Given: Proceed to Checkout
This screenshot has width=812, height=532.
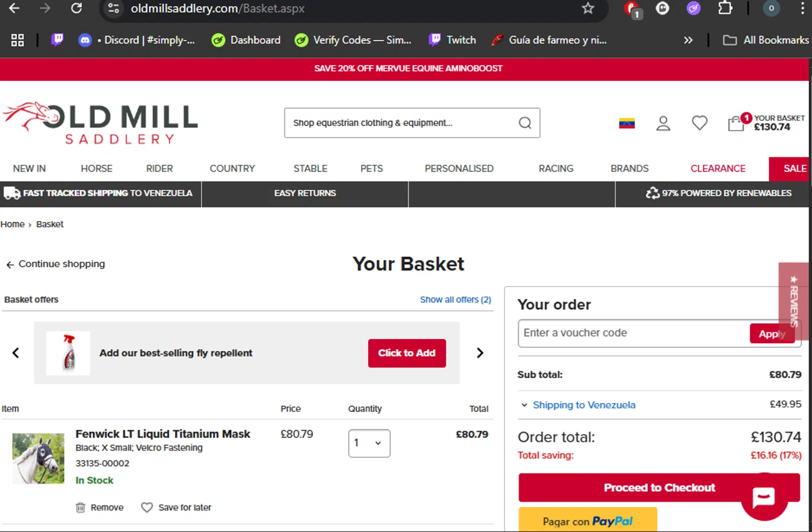Looking at the screenshot, I should [659, 488].
